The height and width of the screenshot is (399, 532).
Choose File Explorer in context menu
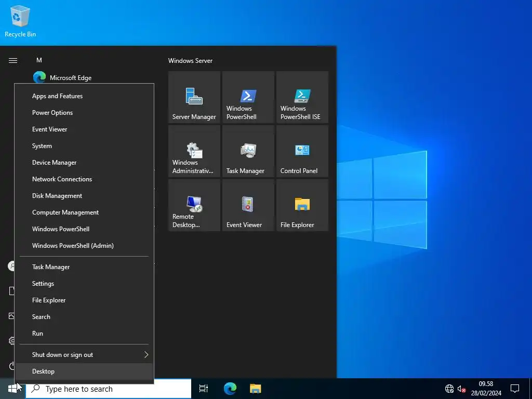(84, 300)
